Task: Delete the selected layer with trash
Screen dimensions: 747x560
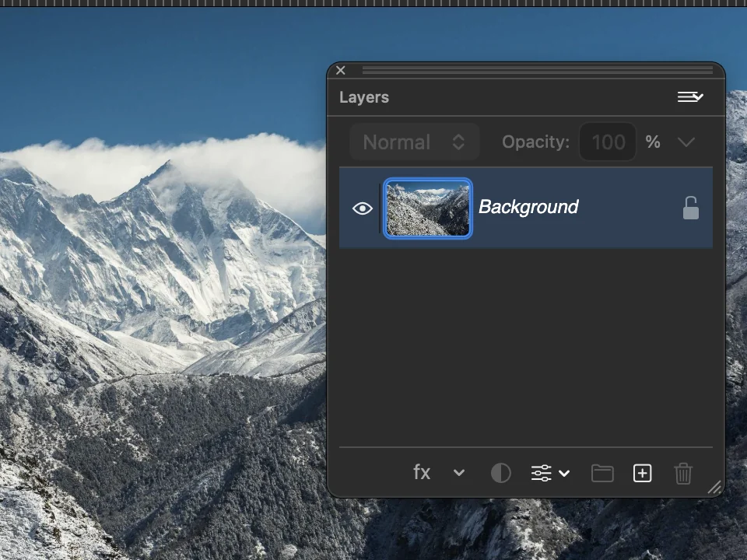Action: 682,474
